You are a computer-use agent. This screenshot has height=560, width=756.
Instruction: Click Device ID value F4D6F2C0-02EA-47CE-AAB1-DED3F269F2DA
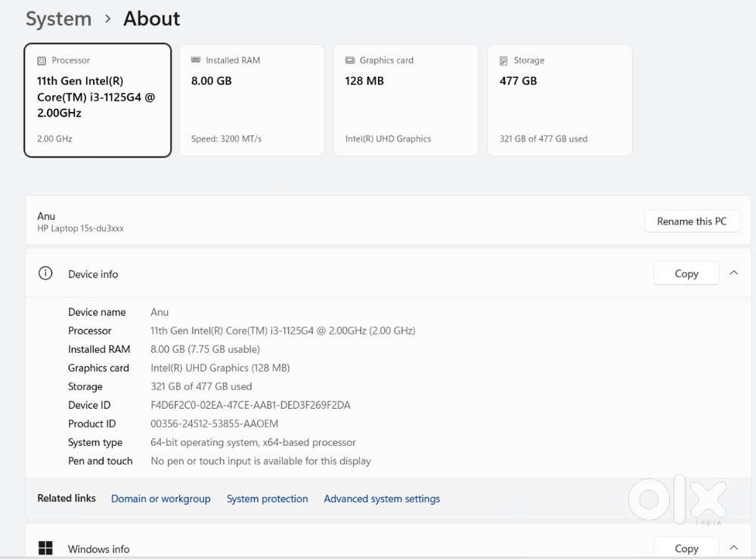tap(250, 405)
